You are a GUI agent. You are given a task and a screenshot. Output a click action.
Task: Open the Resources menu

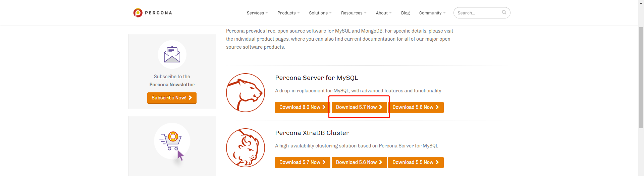coord(354,13)
